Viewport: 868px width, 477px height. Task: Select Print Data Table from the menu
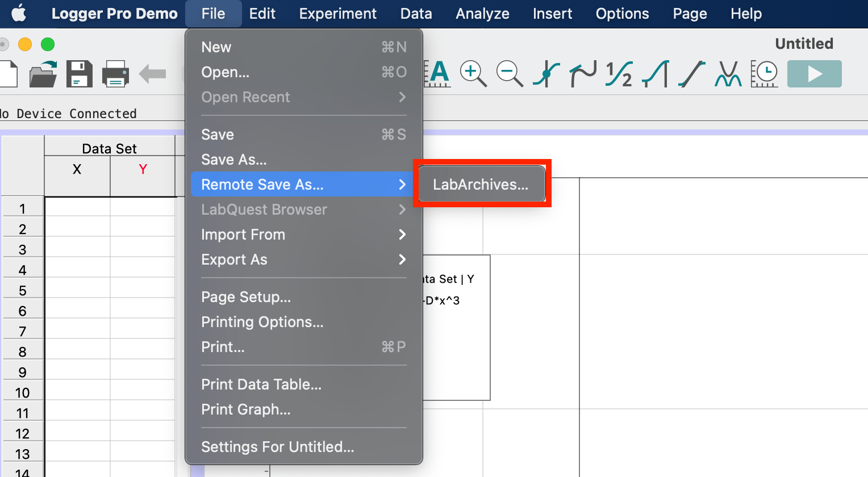(261, 384)
